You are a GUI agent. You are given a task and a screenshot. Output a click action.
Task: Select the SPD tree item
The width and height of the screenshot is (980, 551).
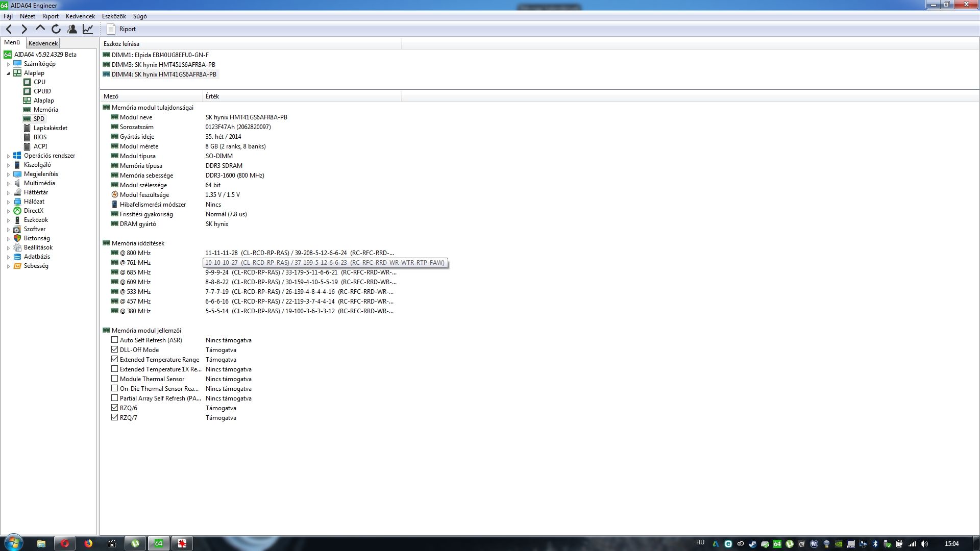tap(39, 118)
